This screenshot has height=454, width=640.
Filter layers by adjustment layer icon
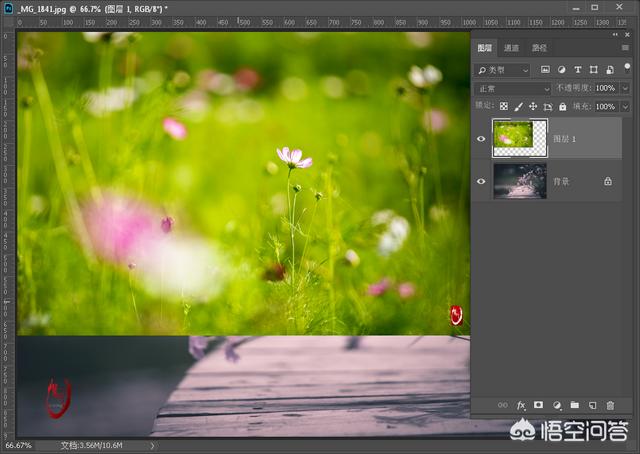click(x=562, y=69)
